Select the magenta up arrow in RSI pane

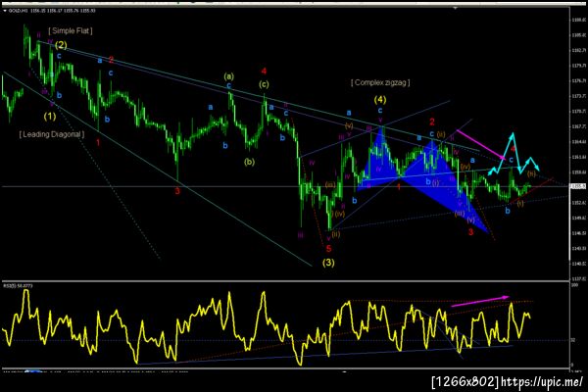click(479, 301)
